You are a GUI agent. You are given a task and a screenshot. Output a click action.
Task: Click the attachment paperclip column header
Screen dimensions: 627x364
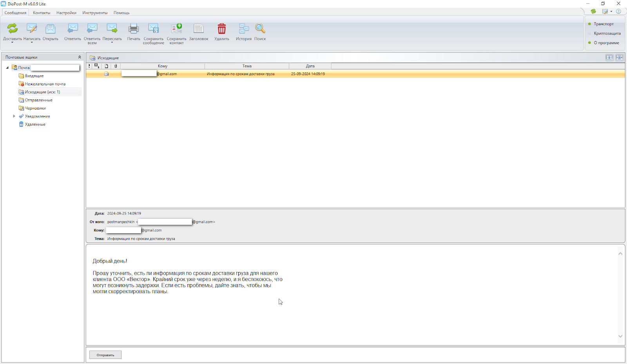click(116, 66)
